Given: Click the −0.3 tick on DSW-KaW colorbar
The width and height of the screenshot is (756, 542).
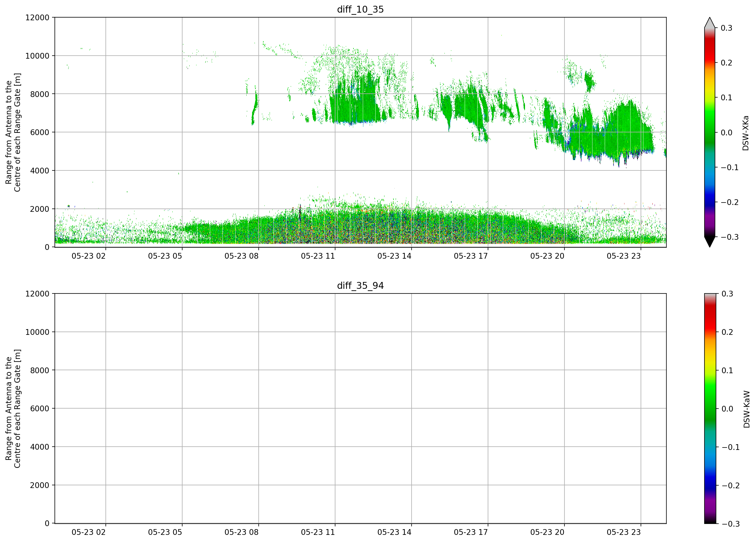Looking at the screenshot, I should [730, 524].
